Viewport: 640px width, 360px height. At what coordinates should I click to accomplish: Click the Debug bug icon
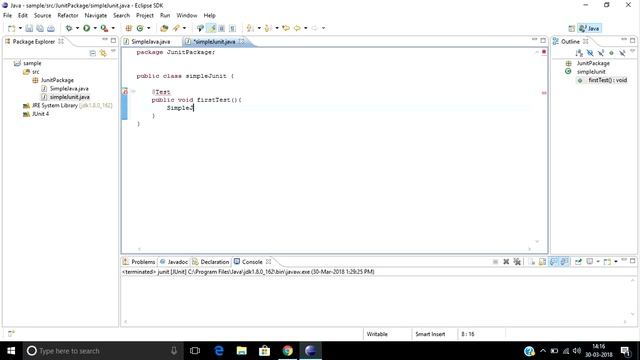[x=69, y=28]
